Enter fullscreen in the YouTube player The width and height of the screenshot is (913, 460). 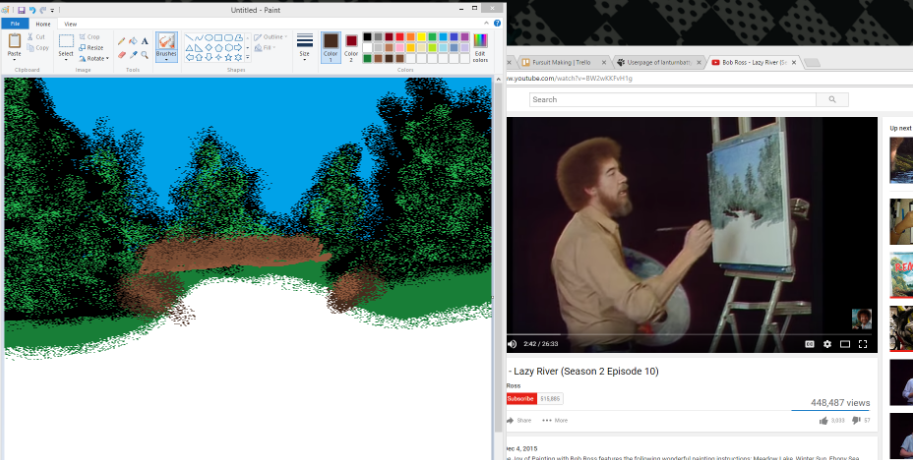coord(863,344)
